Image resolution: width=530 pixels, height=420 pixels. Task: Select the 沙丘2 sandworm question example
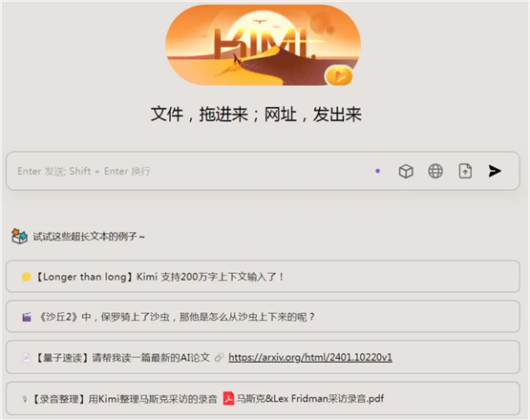coord(263,317)
